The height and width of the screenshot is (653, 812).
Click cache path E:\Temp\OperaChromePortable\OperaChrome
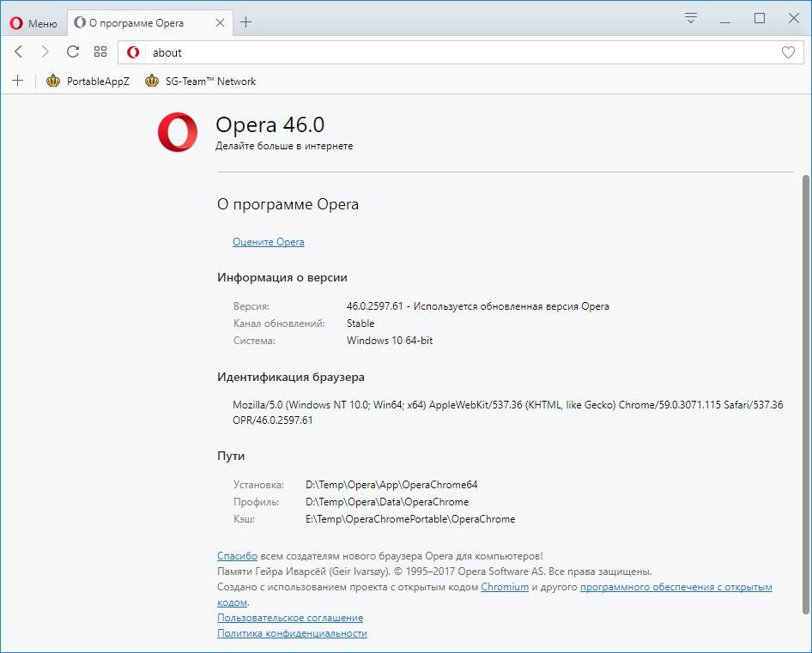(410, 519)
